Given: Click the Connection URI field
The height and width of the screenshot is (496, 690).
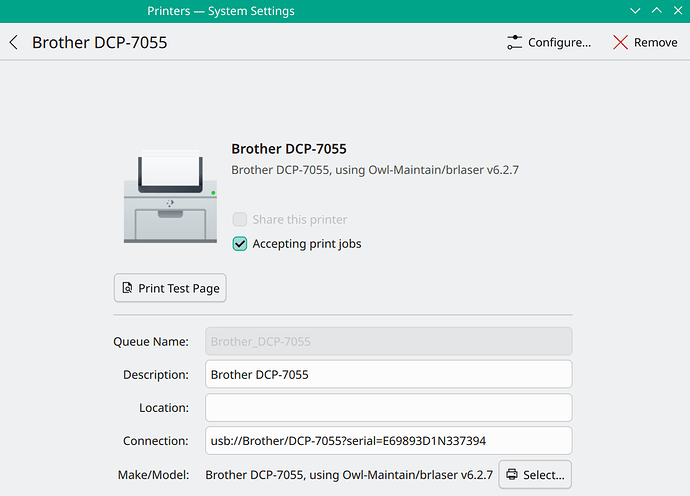Looking at the screenshot, I should pyautogui.click(x=388, y=441).
